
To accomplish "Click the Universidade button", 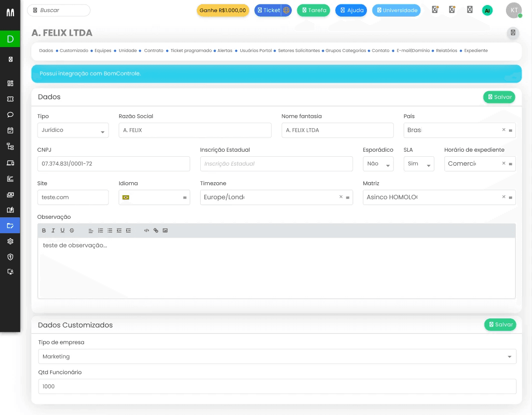I will (396, 10).
